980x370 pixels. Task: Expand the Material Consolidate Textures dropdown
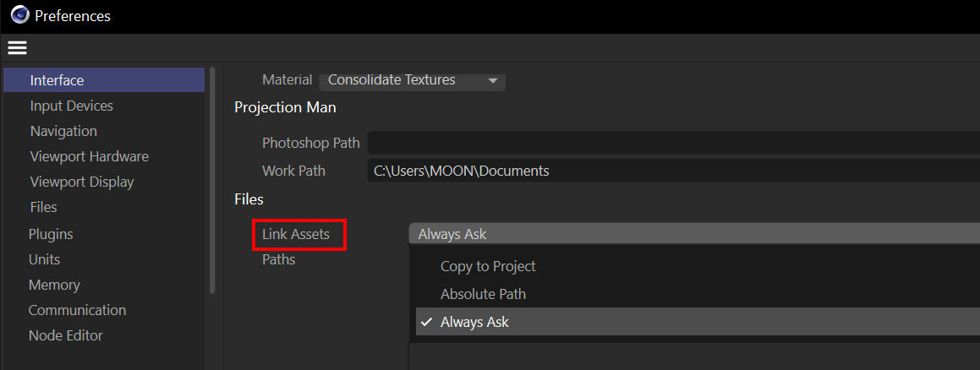pos(412,80)
